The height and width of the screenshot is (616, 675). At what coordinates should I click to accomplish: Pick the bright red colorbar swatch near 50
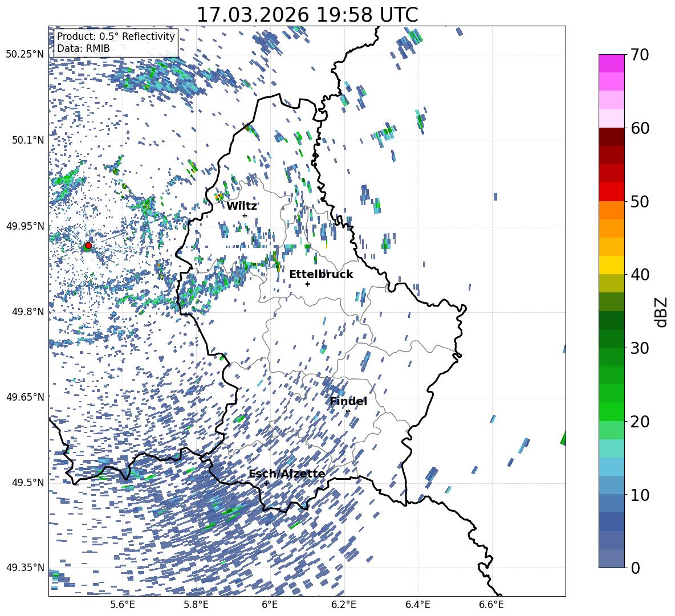click(x=612, y=191)
